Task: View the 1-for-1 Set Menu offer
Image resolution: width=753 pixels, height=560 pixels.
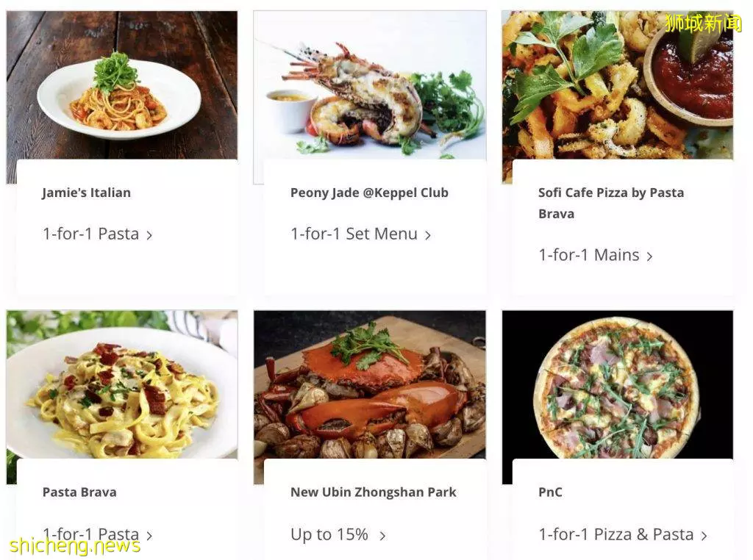Action: click(x=354, y=234)
